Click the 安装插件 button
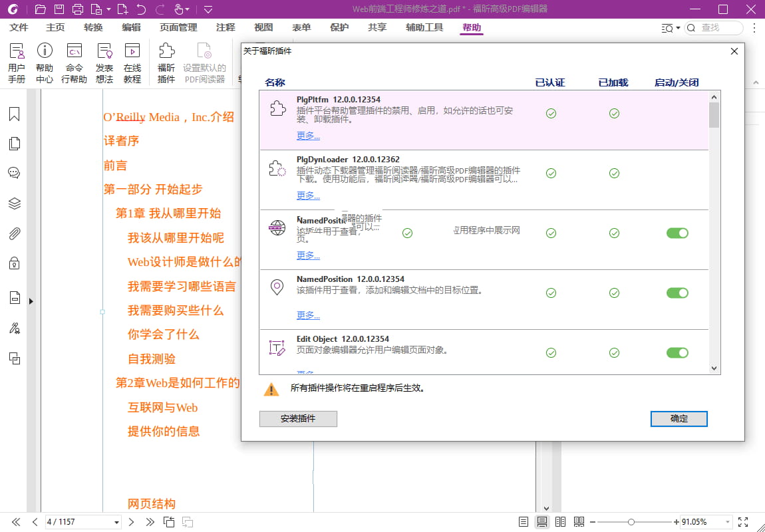This screenshot has width=765, height=532. coord(298,419)
